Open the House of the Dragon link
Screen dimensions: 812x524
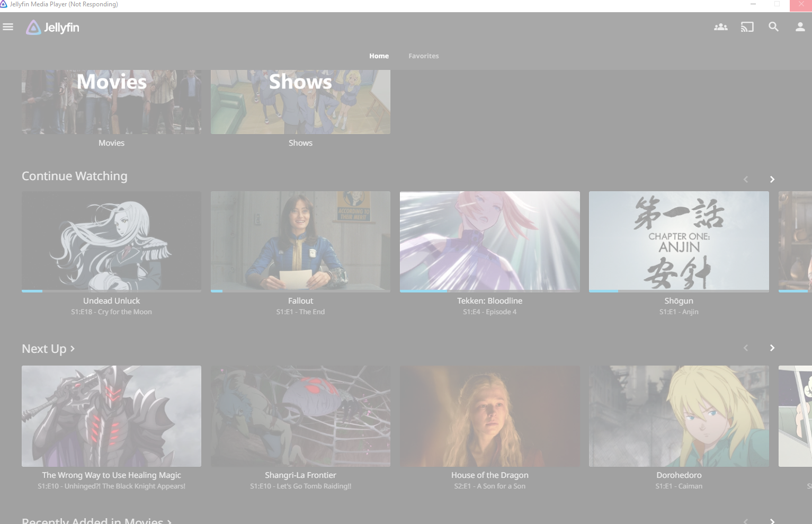click(x=489, y=475)
